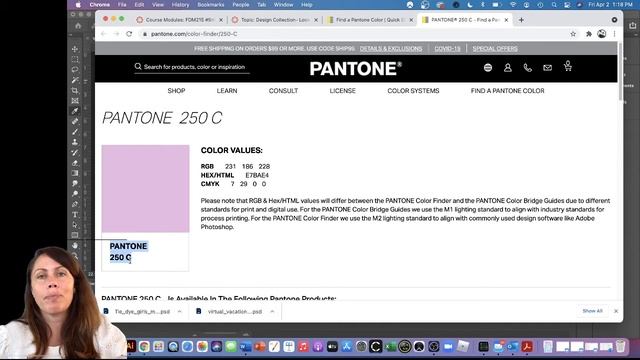Follow the DETAILS & EXCLUSIONS link

pos(391,49)
